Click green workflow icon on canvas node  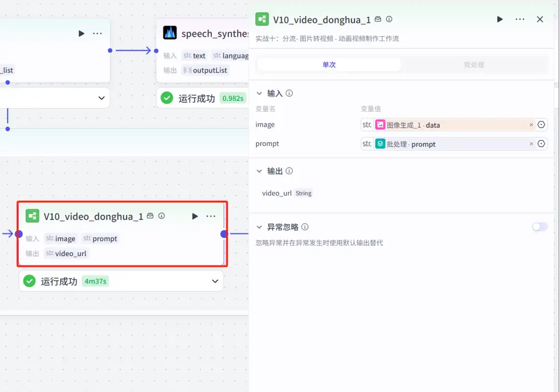click(x=33, y=216)
